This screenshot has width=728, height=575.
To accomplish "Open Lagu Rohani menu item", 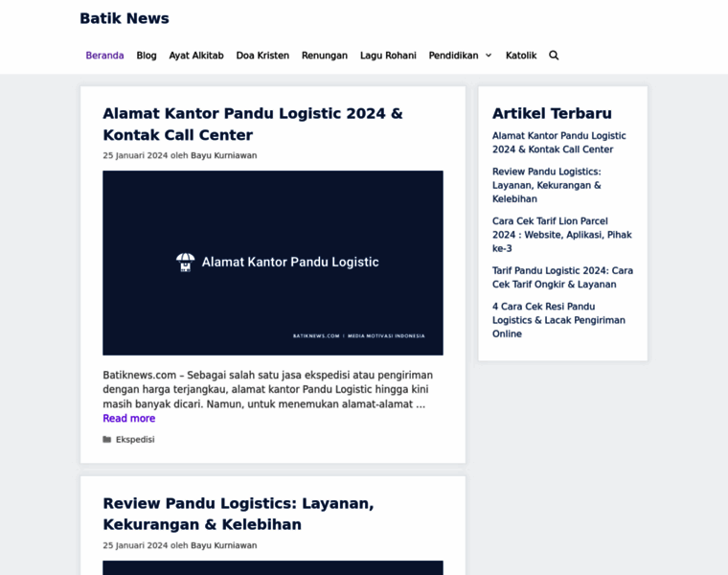I will point(388,56).
